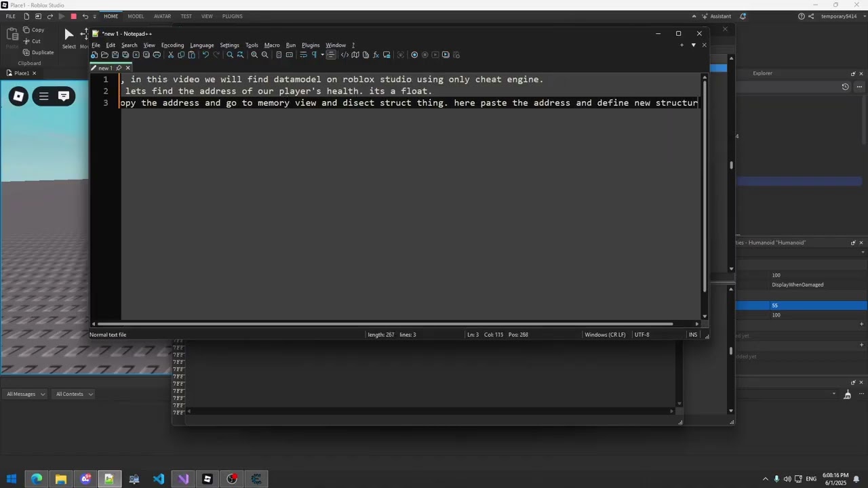Image resolution: width=868 pixels, height=488 pixels.
Task: Cut selection with the scissors icon
Action: (170, 55)
